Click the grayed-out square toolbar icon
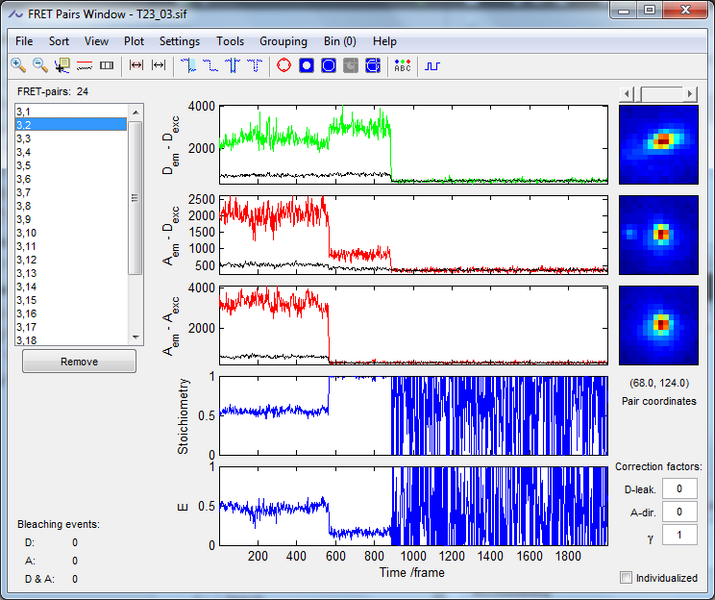This screenshot has height=600, width=715. tap(350, 65)
